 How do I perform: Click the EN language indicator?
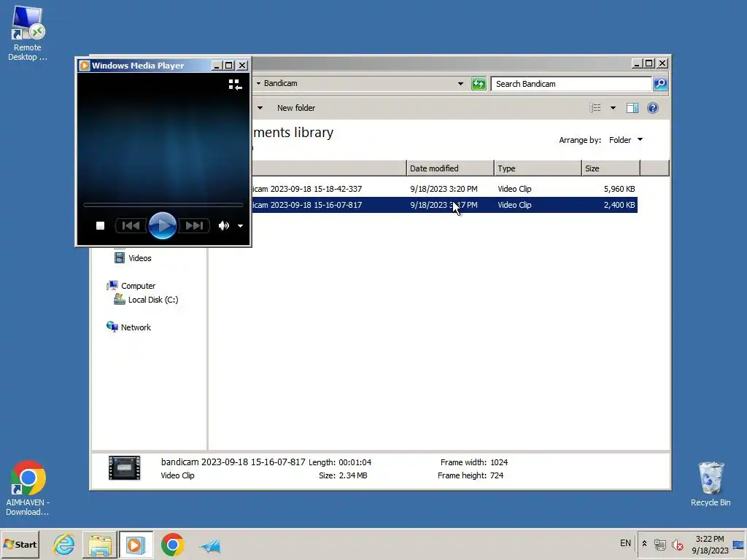click(x=625, y=543)
